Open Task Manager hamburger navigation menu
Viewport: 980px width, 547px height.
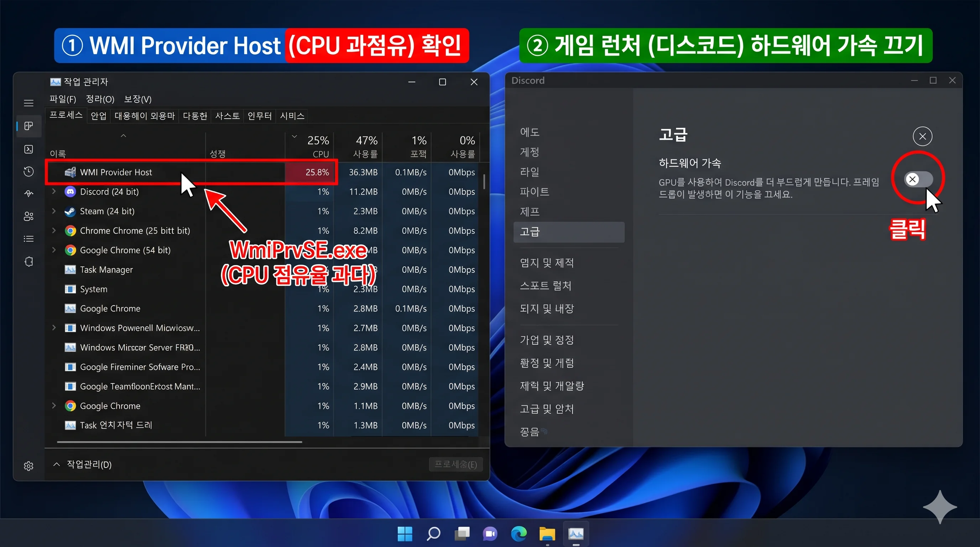coord(28,103)
